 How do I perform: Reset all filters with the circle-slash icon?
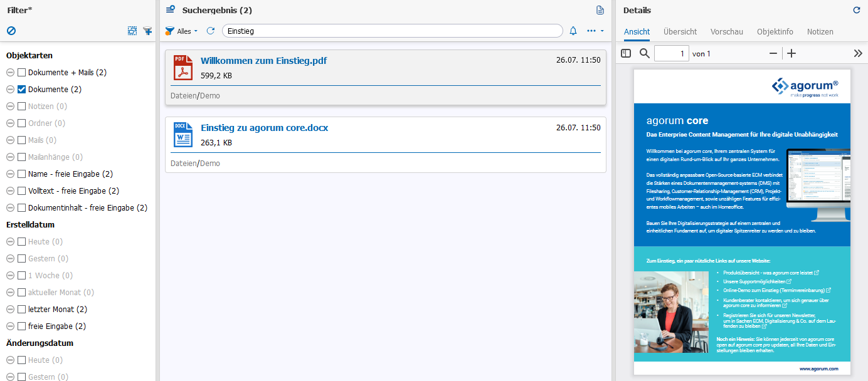click(x=11, y=31)
